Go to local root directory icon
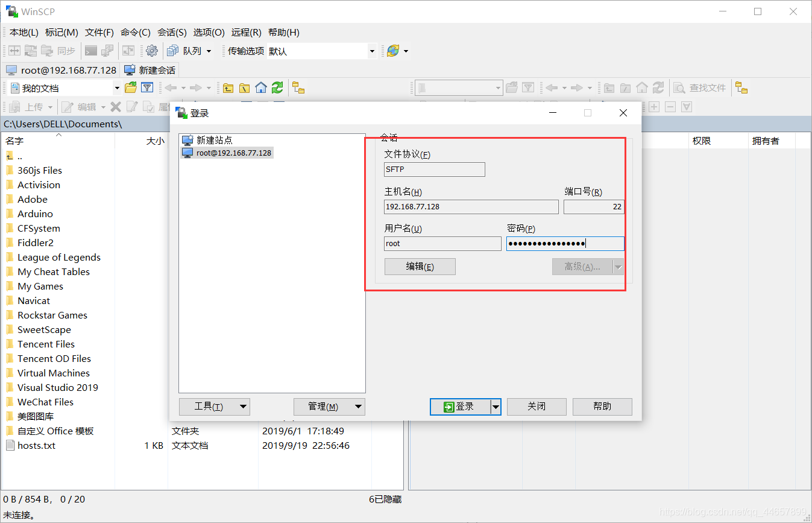The image size is (812, 523). click(244, 88)
